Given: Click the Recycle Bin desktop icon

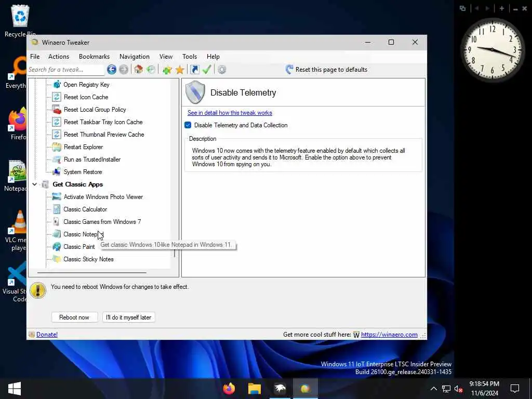Looking at the screenshot, I should (20, 20).
